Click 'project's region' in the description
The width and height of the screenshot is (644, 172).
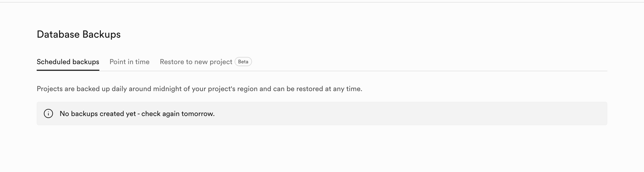point(233,89)
